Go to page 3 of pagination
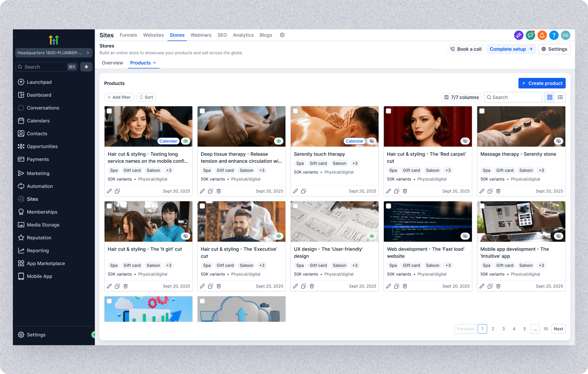Viewport: 588px width, 374px height. 503,329
